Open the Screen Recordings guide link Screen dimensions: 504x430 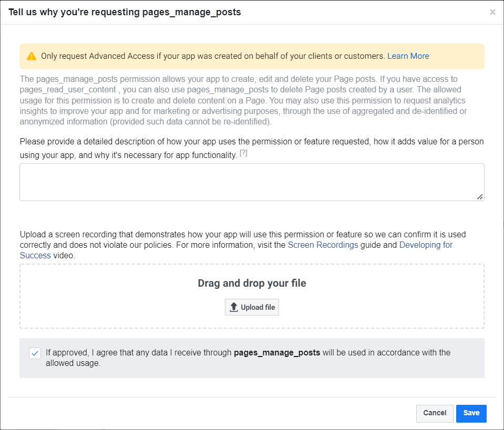tap(323, 245)
